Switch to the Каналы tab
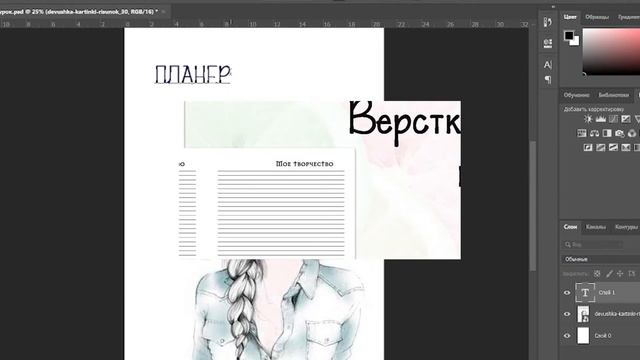The image size is (640, 360). coord(596,227)
